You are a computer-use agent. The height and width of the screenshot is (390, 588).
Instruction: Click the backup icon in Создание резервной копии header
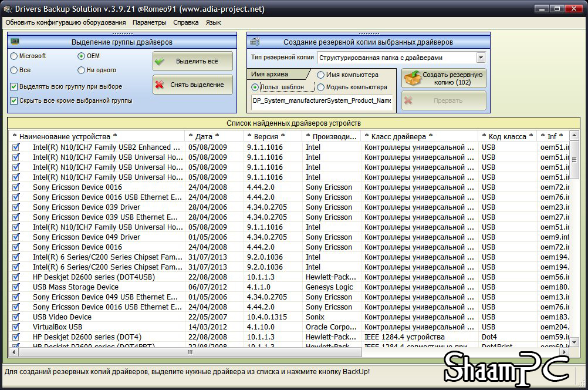pos(255,41)
